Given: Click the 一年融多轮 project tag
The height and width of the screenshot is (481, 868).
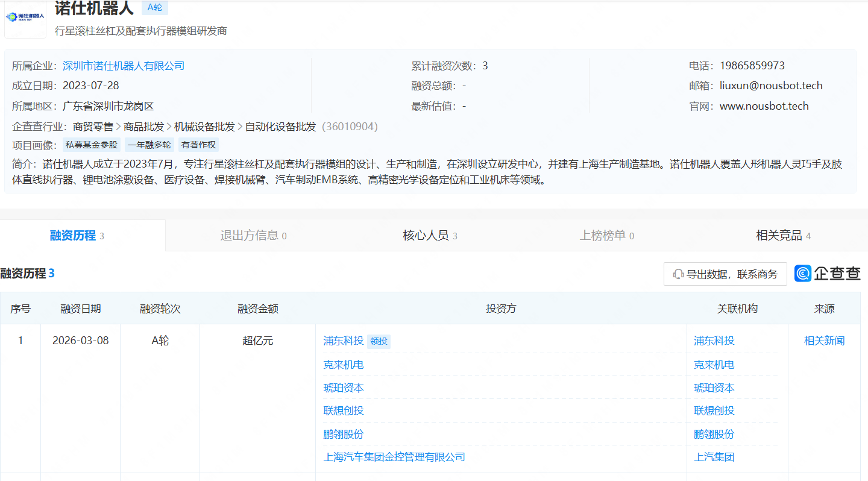Looking at the screenshot, I should tap(149, 145).
